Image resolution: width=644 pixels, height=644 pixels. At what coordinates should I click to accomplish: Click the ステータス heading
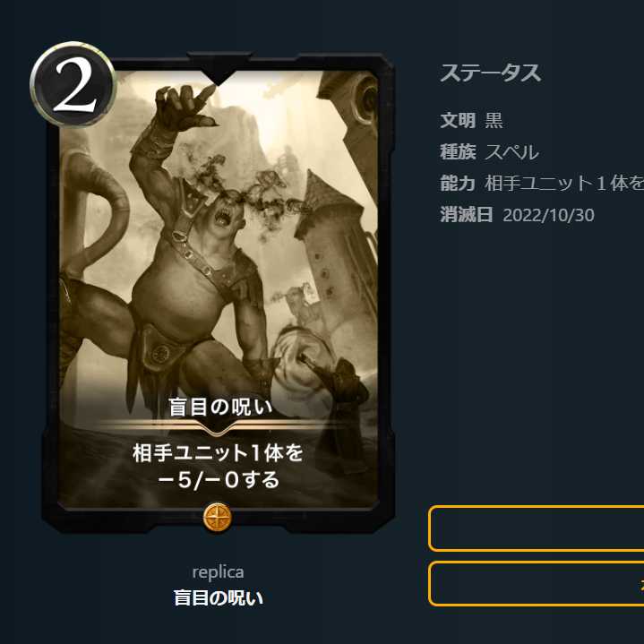pyautogui.click(x=491, y=73)
